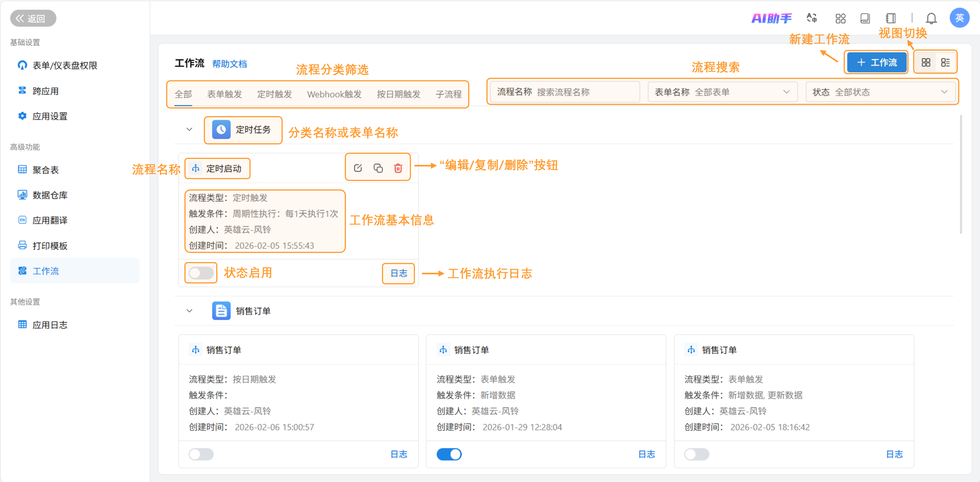Open 聚合表 in the sidebar
Viewport: 980px width, 482px height.
(45, 170)
